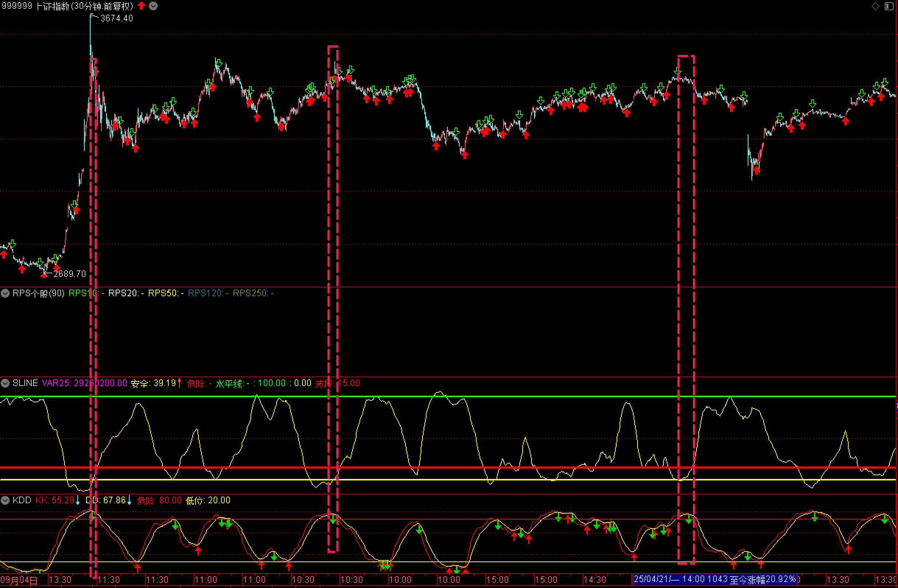Expand the SLINE indicator dropdown
Image resolution: width=898 pixels, height=588 pixels.
[5, 384]
